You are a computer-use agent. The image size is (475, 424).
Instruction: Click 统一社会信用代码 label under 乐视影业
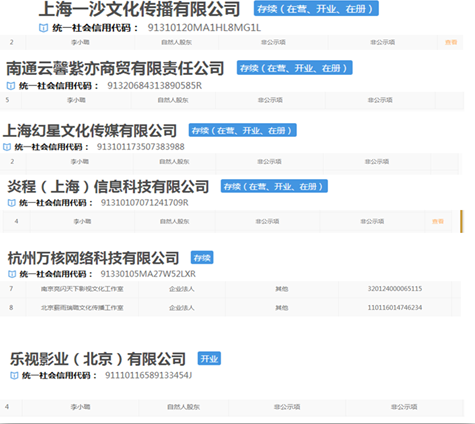[x=60, y=376]
